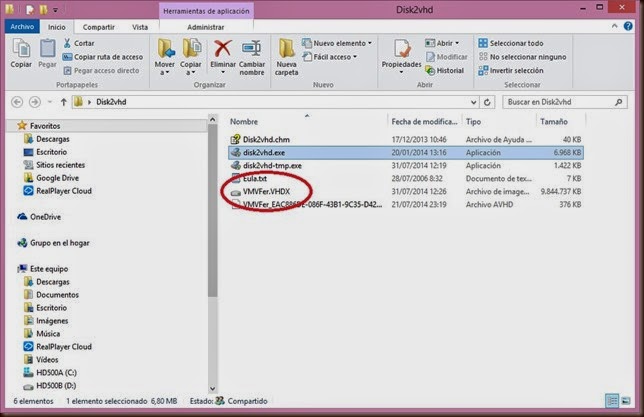Expand Eliminar options arrow

(x=223, y=73)
